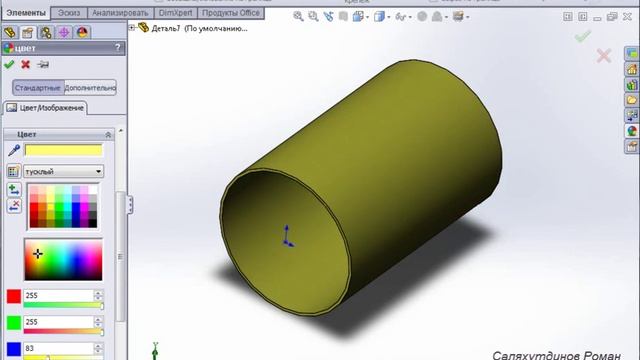
Task: Click the Edit Appearance sphere icon
Action: (x=422, y=17)
